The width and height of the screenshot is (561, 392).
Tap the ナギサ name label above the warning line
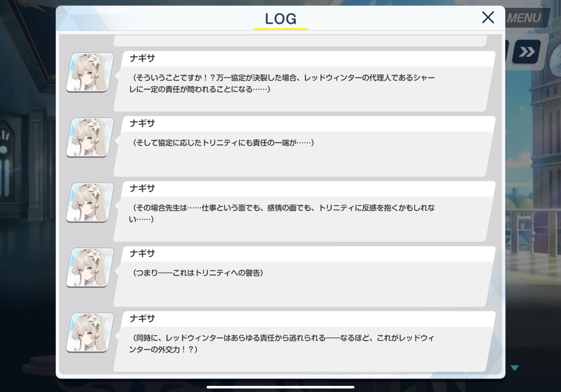(x=142, y=253)
